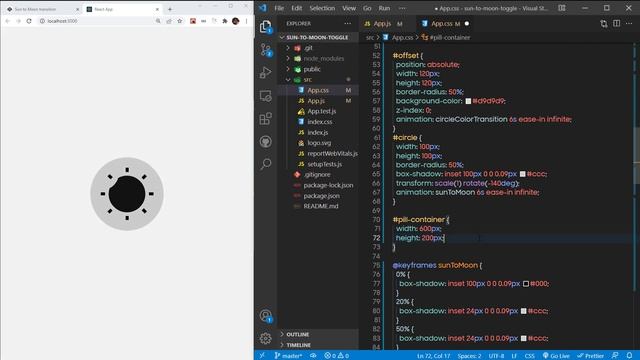Open the Source Control view
Image resolution: width=640 pixels, height=360 pixels.
point(266,50)
